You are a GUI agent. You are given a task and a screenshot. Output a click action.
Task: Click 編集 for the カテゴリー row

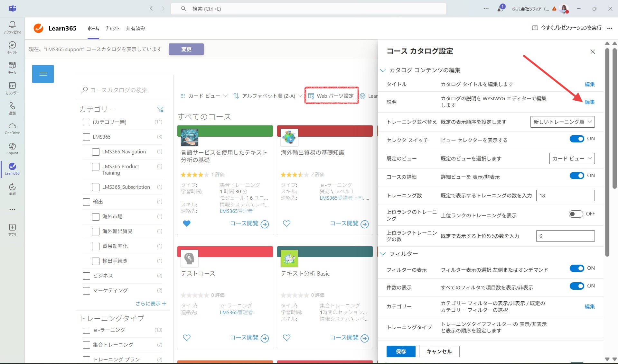point(590,306)
